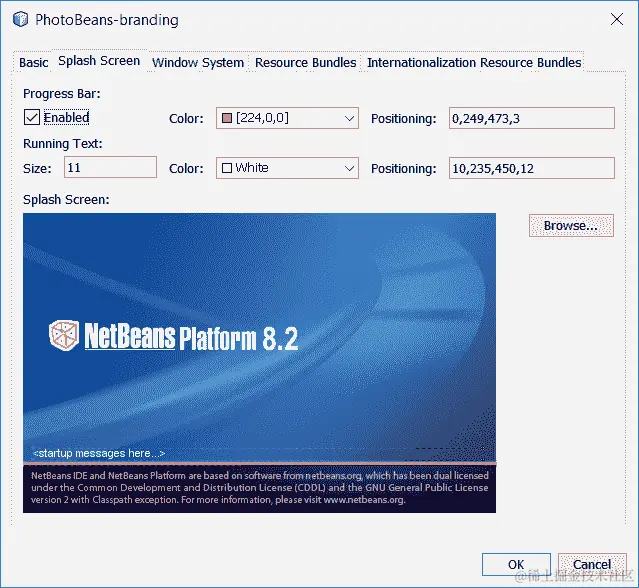Click the Browse... button
This screenshot has width=639, height=588.
(x=571, y=225)
